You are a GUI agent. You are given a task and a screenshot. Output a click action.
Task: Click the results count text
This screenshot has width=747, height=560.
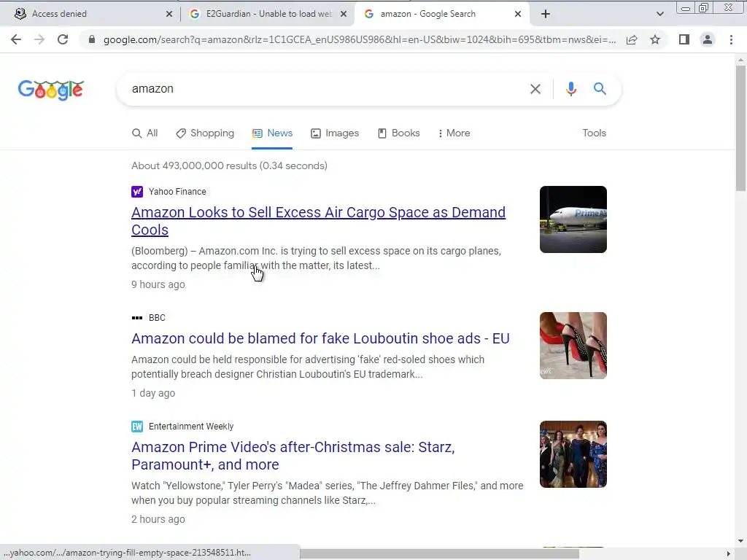coord(229,166)
